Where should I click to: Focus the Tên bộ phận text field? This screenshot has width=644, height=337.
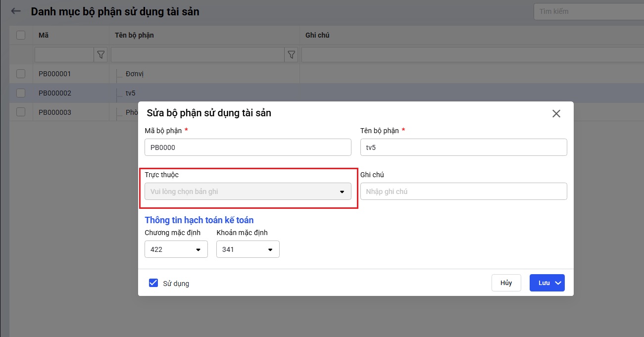point(463,147)
